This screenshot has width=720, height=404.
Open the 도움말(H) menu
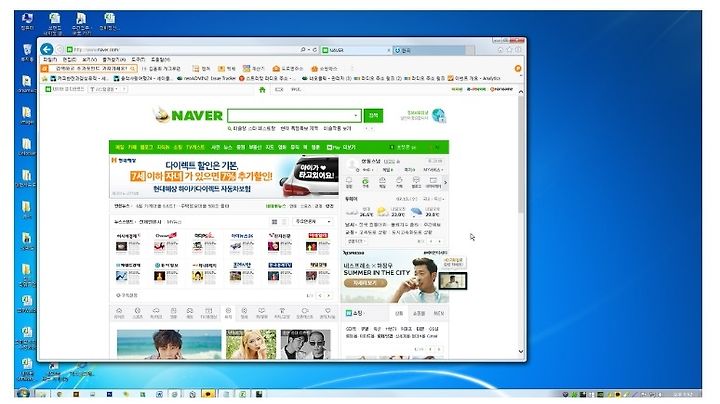(160, 60)
